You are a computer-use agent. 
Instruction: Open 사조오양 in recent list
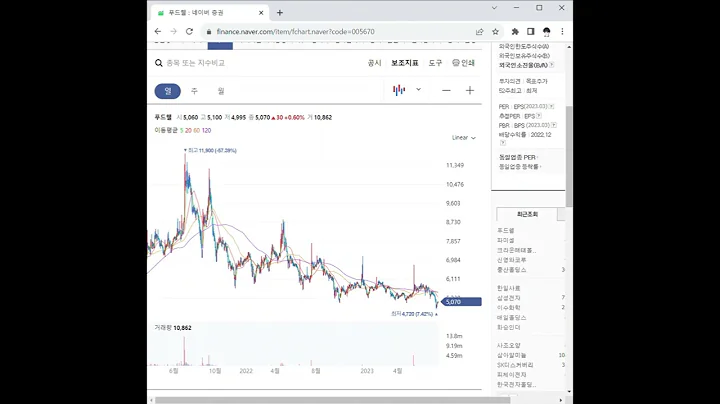tap(508, 345)
